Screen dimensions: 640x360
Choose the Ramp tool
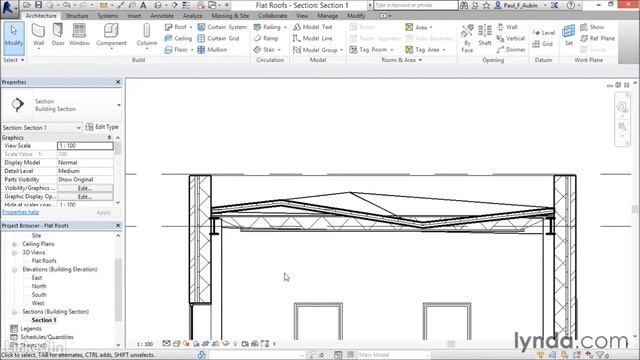click(x=266, y=38)
